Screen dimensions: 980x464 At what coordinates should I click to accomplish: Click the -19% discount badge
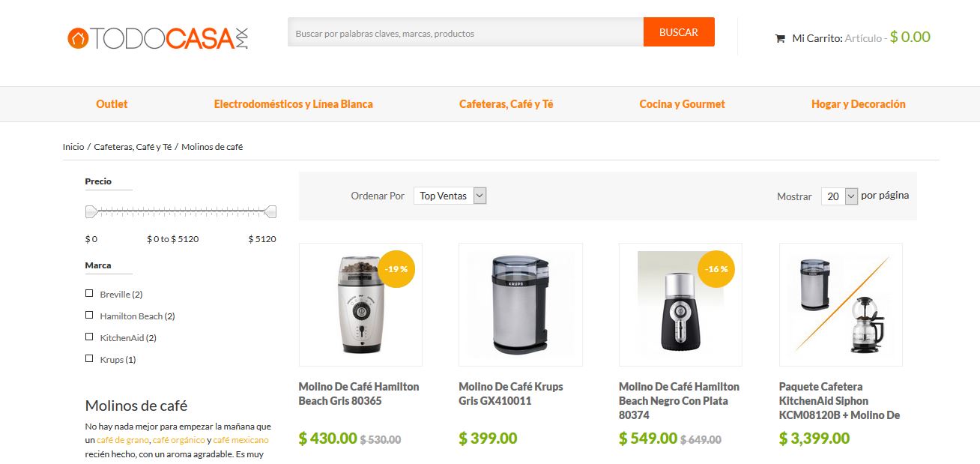396,268
